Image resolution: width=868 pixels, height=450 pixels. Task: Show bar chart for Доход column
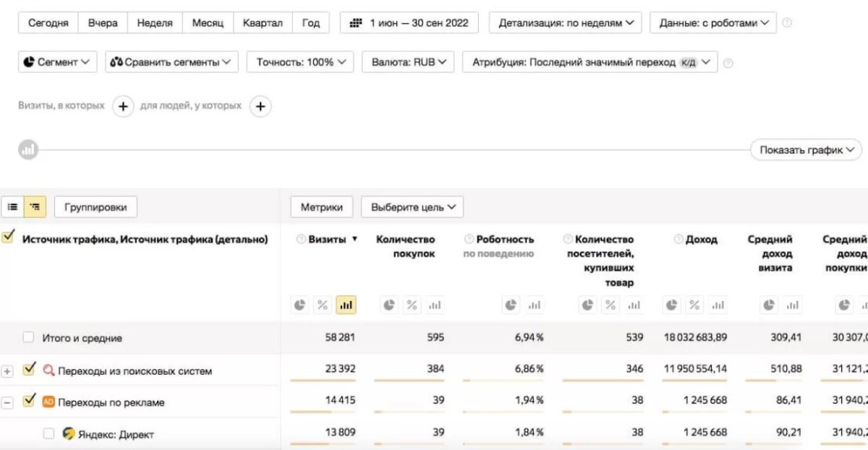tap(718, 305)
